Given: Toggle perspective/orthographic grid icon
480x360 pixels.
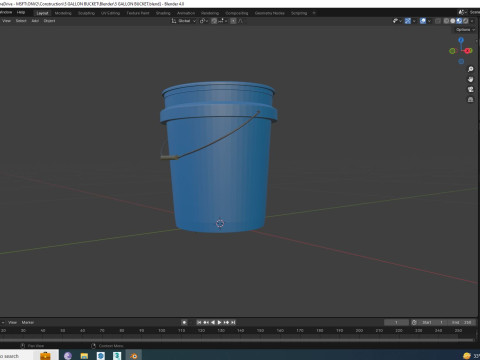Looking at the screenshot, I should click(x=470, y=99).
